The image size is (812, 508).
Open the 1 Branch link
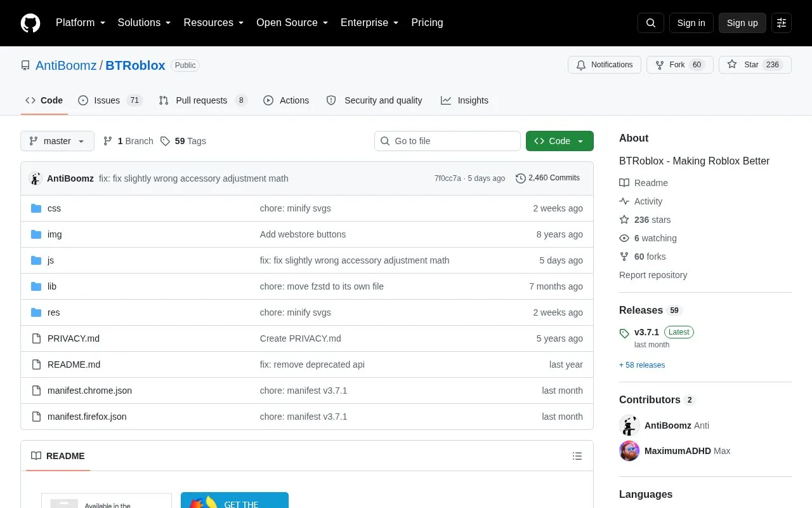(x=128, y=141)
